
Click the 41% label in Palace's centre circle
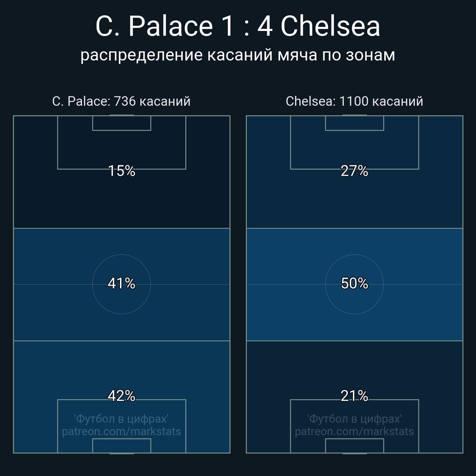pyautogui.click(x=121, y=283)
